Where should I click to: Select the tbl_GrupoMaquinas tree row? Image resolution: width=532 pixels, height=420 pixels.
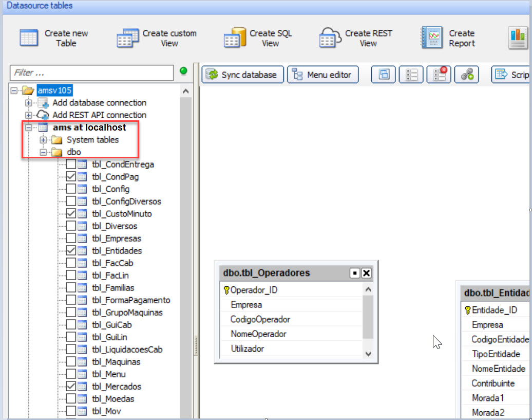coord(127,313)
